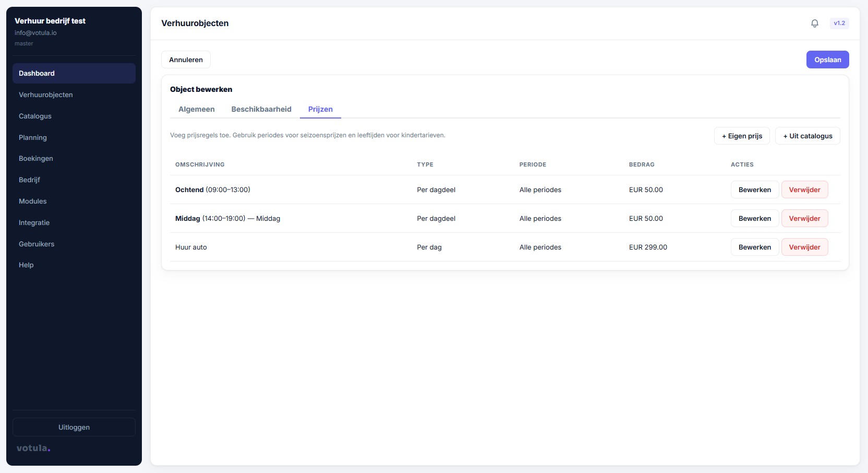Add a custom price with Eigen prijs

(x=741, y=136)
